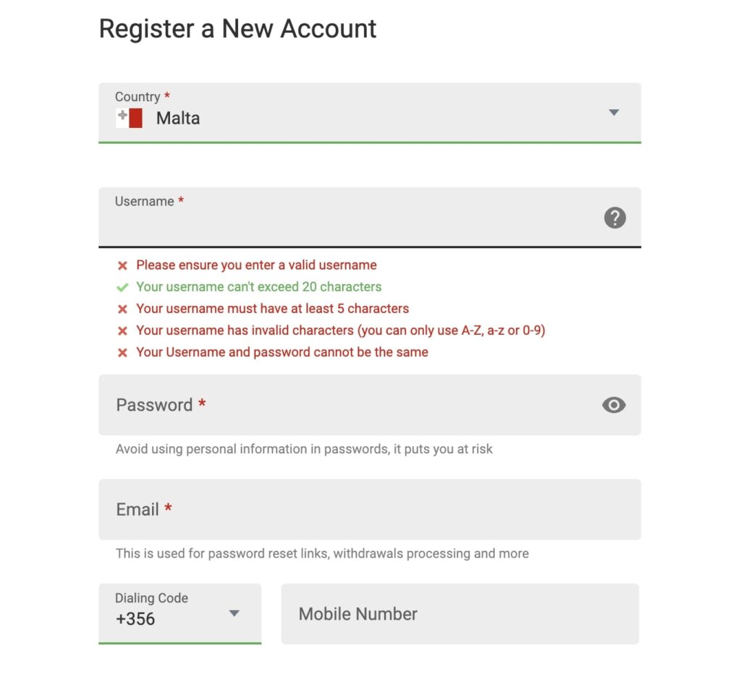
Task: Click red X beside invalid characters message
Action: (122, 330)
